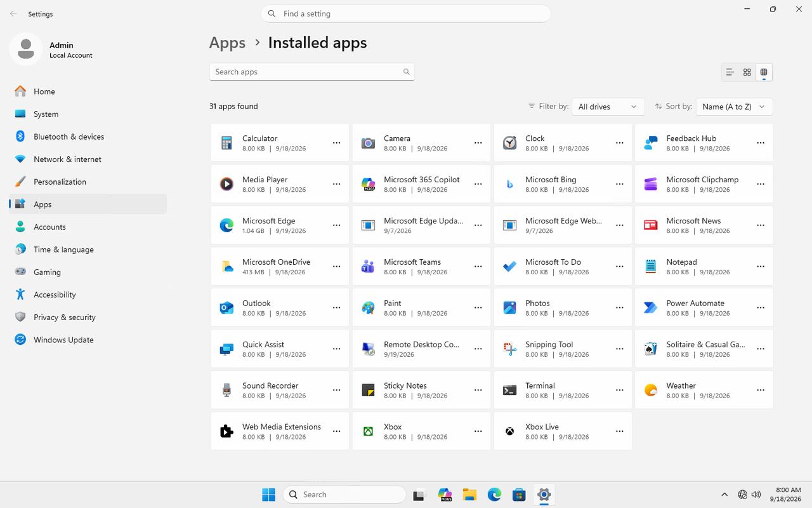Screen dimensions: 812x508
Task: Select the Photos app icon
Action: tap(509, 308)
